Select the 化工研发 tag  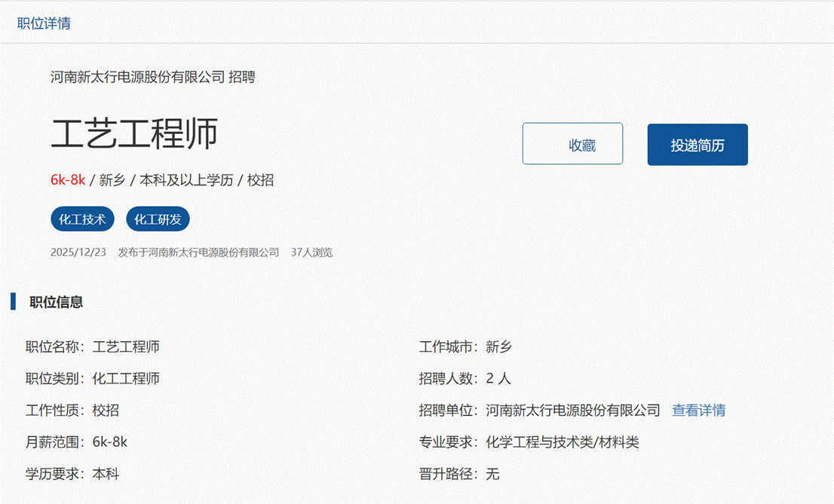click(x=158, y=219)
